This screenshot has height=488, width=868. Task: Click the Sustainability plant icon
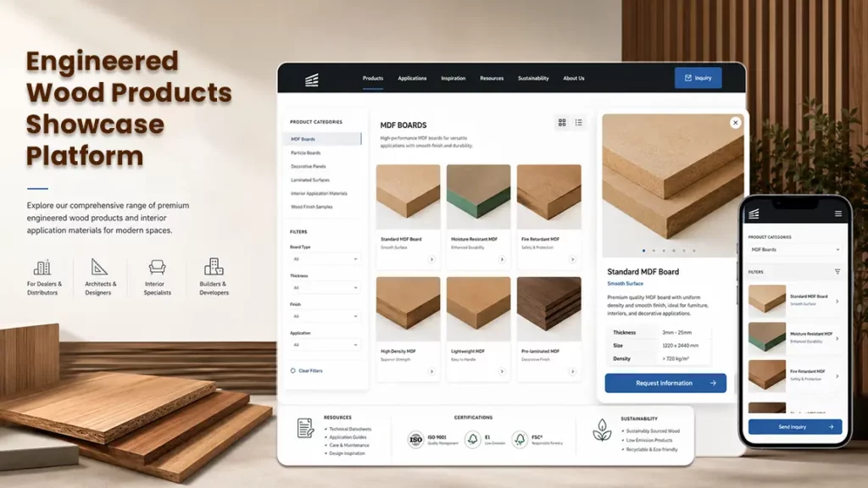tap(602, 430)
